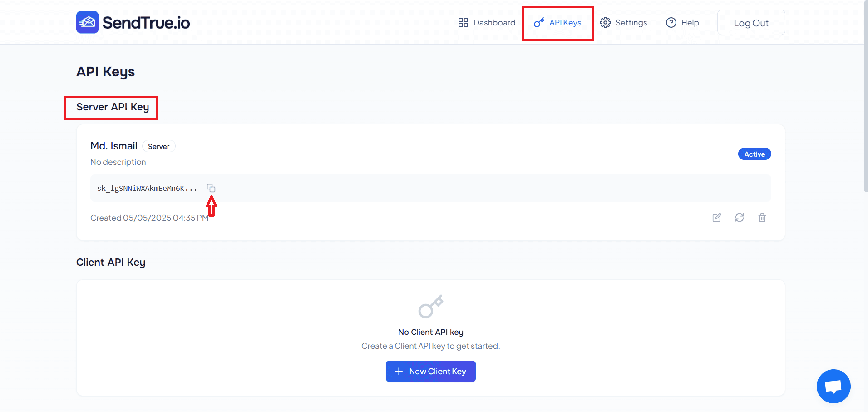Go to the API Keys tab
The height and width of the screenshot is (412, 868).
point(557,23)
